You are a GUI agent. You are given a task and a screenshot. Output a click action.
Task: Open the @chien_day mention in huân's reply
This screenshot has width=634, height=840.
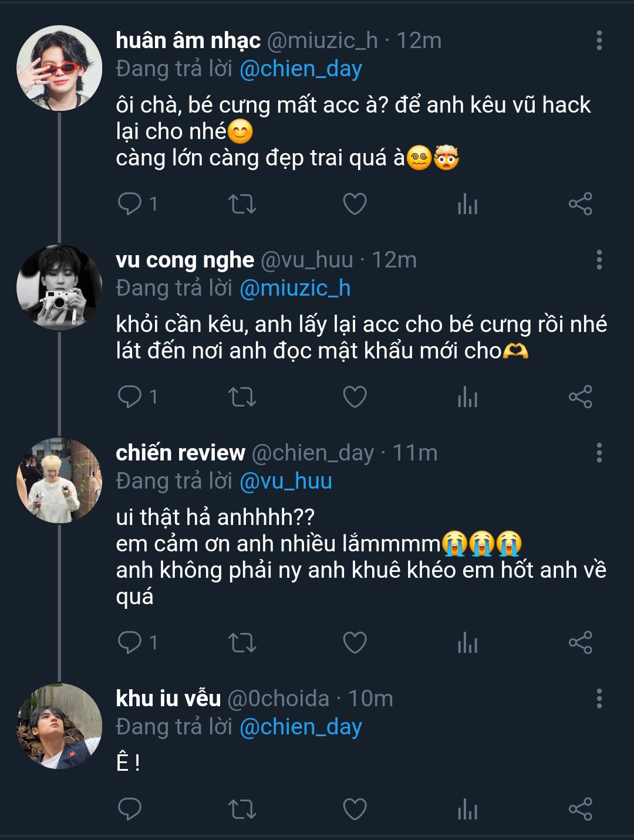click(301, 69)
